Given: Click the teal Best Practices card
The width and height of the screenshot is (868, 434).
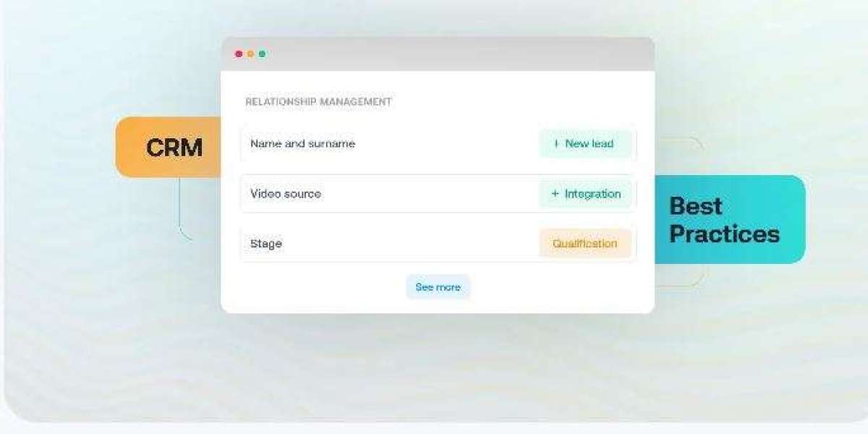Looking at the screenshot, I should (729, 219).
